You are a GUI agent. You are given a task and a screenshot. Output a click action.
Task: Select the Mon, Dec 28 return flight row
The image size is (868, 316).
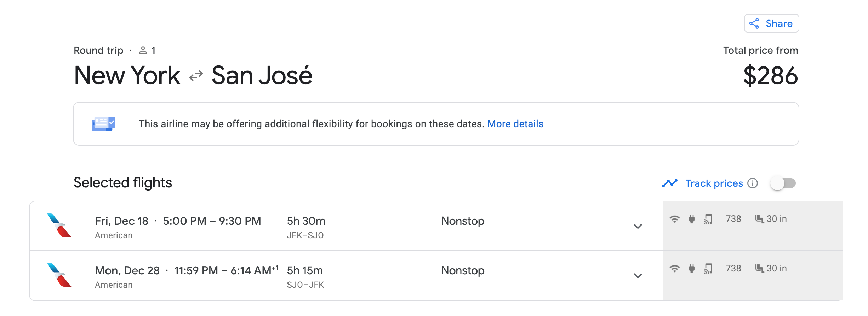pos(354,276)
